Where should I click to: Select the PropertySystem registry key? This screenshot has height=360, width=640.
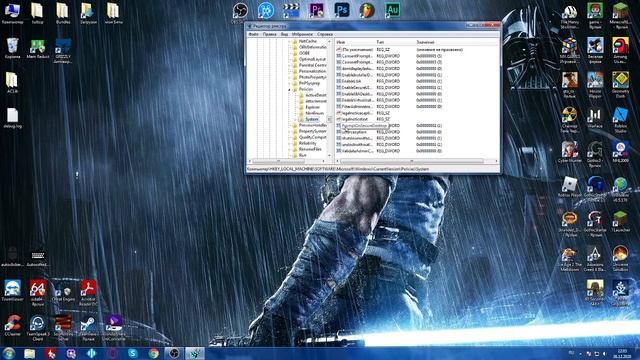[x=312, y=131]
